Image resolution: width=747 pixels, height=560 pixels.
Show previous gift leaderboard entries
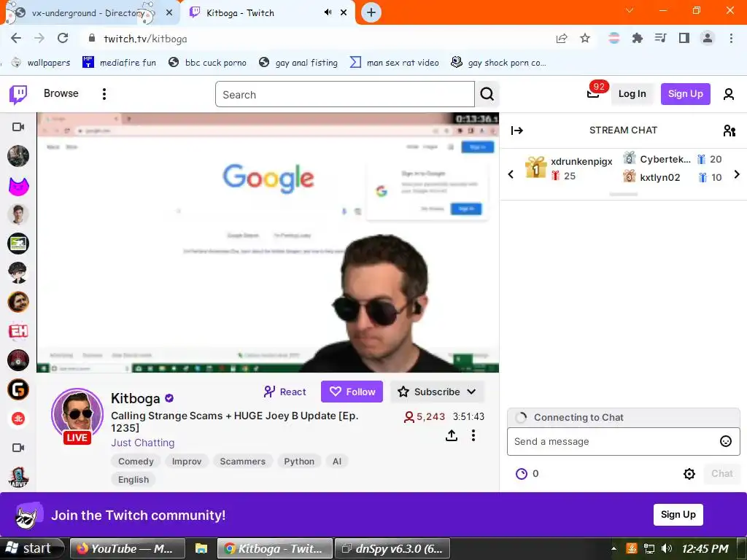tap(511, 174)
